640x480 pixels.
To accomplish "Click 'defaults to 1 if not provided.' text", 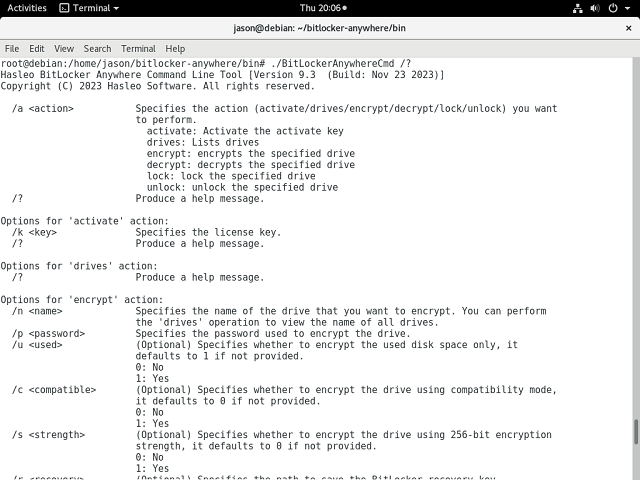I will (x=220, y=356).
